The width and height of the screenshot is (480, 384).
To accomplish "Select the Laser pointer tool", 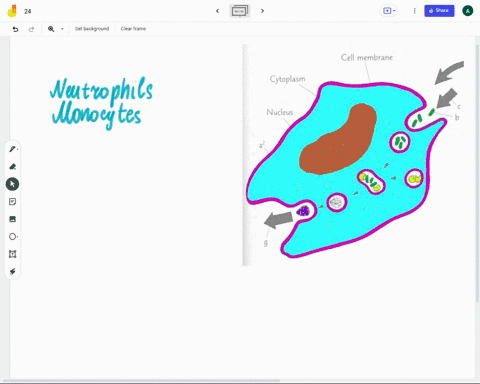I will point(13,271).
